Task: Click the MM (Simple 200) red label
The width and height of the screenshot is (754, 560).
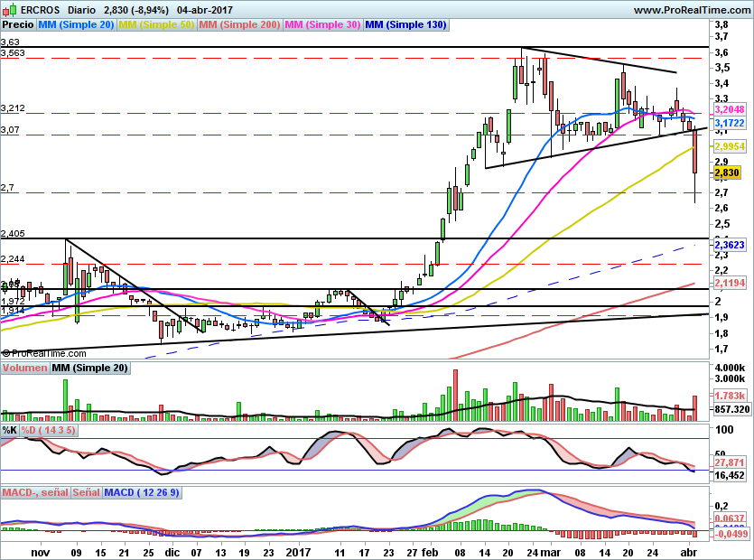Action: [239, 24]
